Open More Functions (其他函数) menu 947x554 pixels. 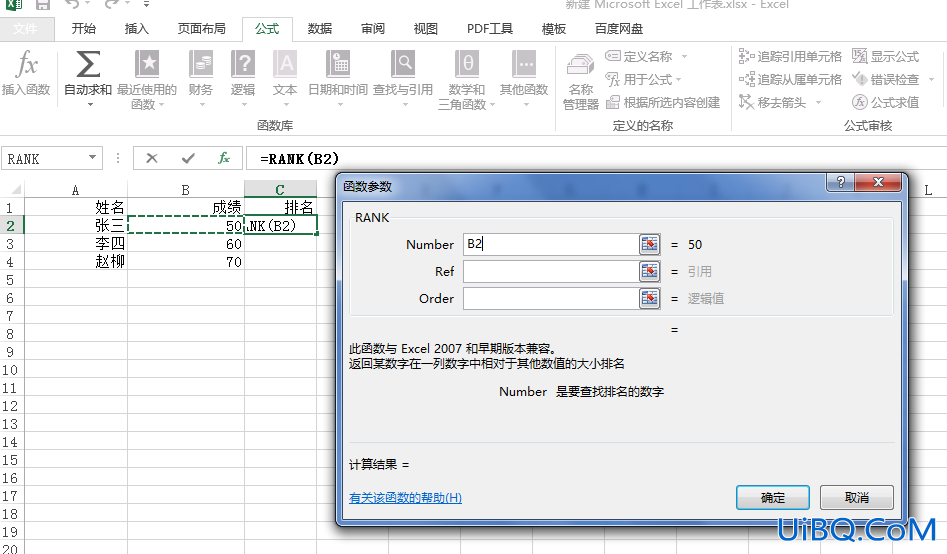point(524,79)
